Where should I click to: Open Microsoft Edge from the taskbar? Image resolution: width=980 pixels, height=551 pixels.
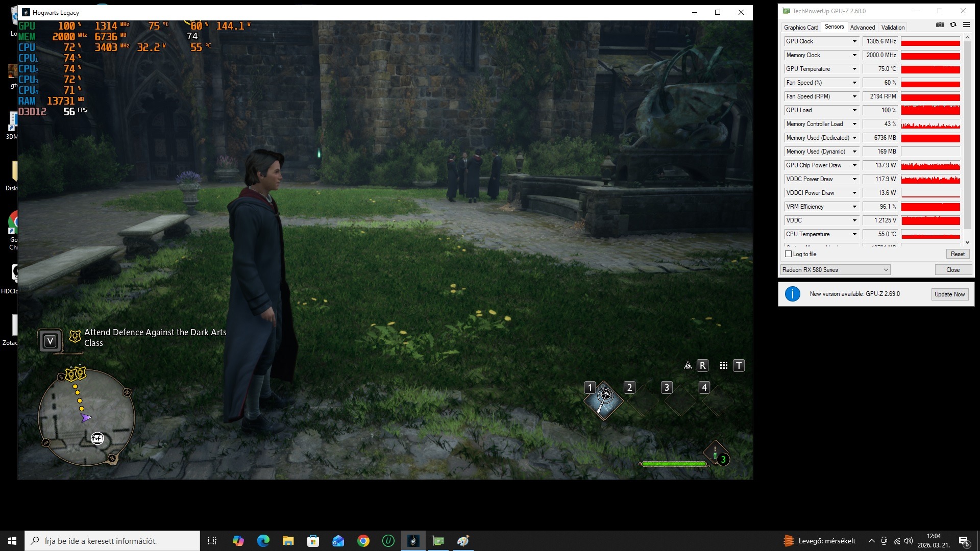pos(263,541)
